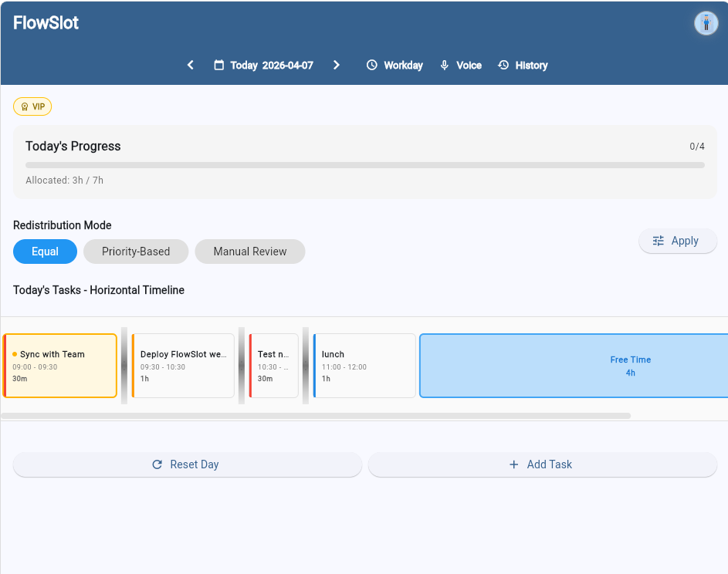Open the History icon
Viewport: 728px width, 574px height.
pyautogui.click(x=504, y=66)
